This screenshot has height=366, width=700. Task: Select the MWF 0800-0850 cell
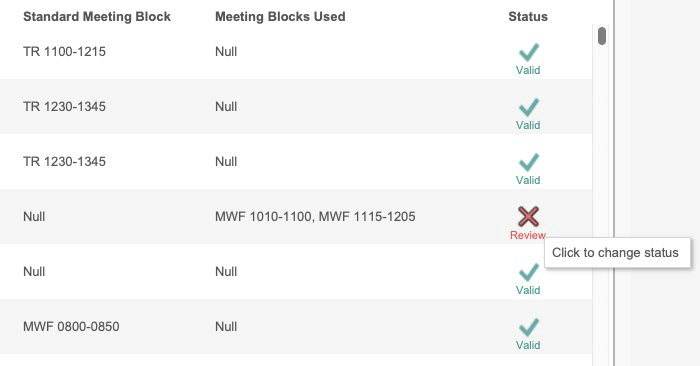[x=71, y=327]
